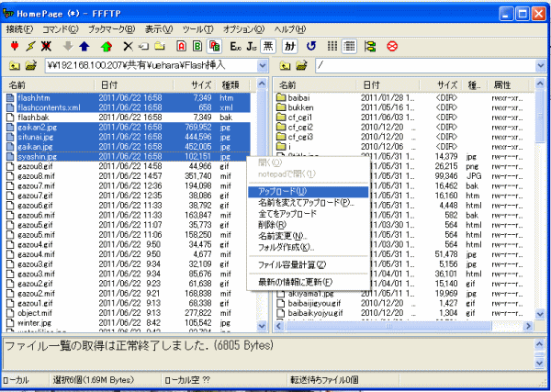551x392 pixels.
Task: Click the black X delete icon in toolbar
Action: tap(129, 46)
